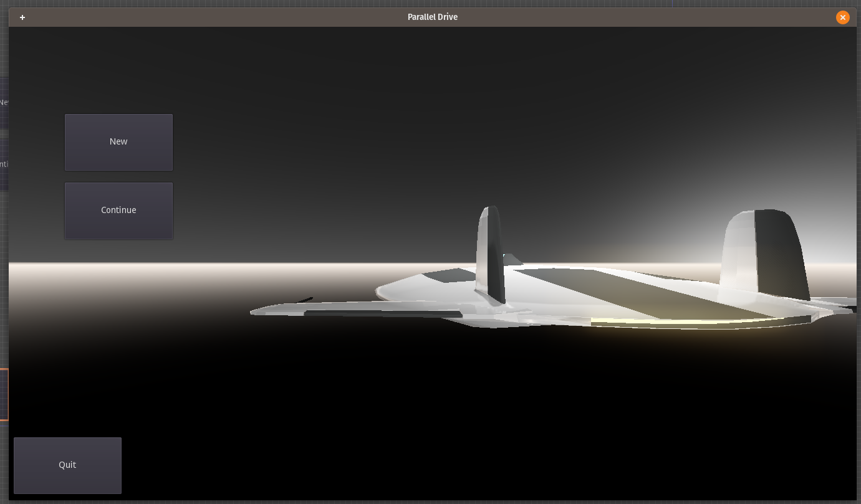Click Quit to exit Parallel Drive
The width and height of the screenshot is (861, 504).
67,465
